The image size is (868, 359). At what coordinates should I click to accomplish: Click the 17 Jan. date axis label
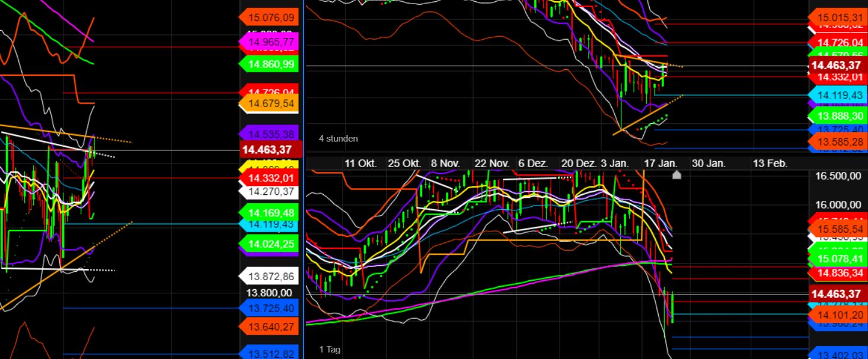click(660, 163)
